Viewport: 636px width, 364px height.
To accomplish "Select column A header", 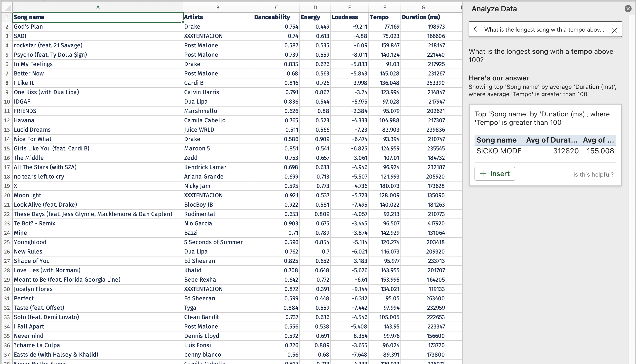I will (98, 7).
